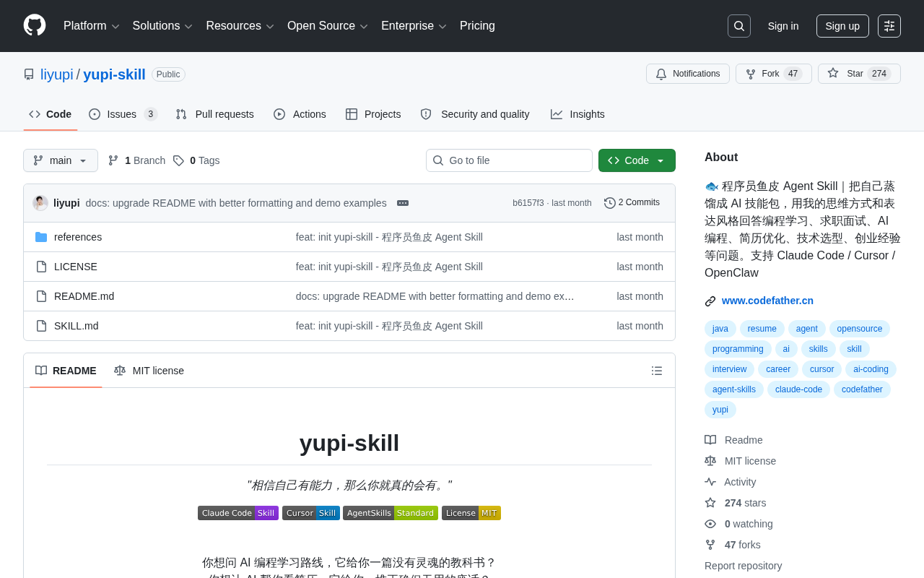
Task: Open the references folder icon
Action: pyautogui.click(x=41, y=237)
